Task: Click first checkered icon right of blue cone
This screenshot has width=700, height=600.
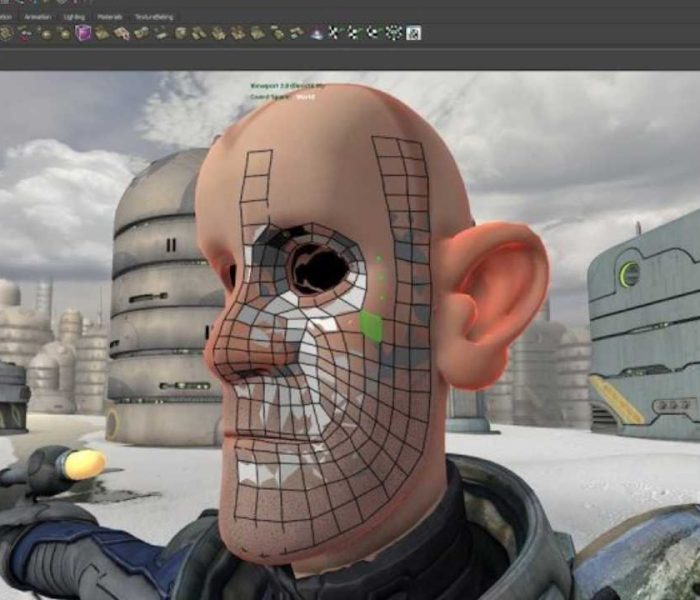Action: coord(336,33)
